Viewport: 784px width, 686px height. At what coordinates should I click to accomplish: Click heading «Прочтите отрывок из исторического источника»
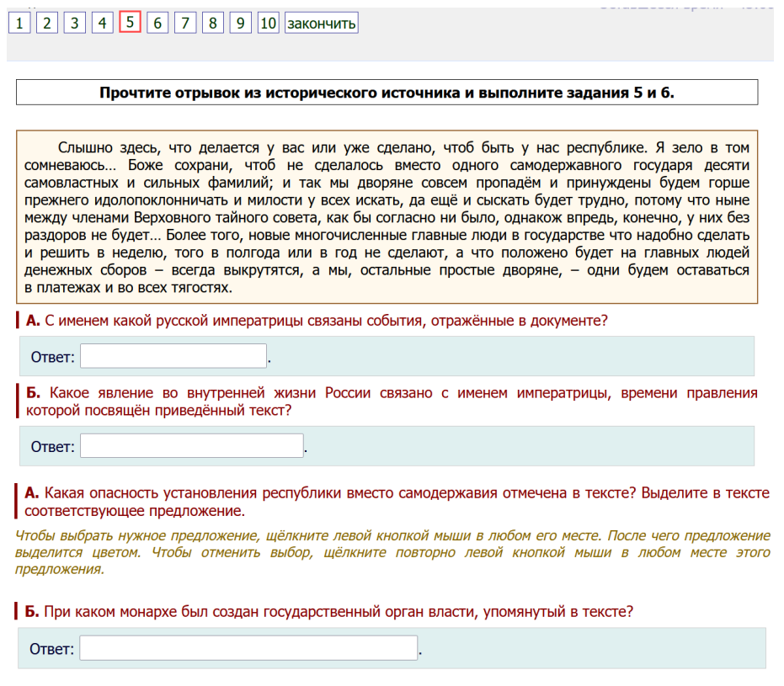tap(387, 93)
